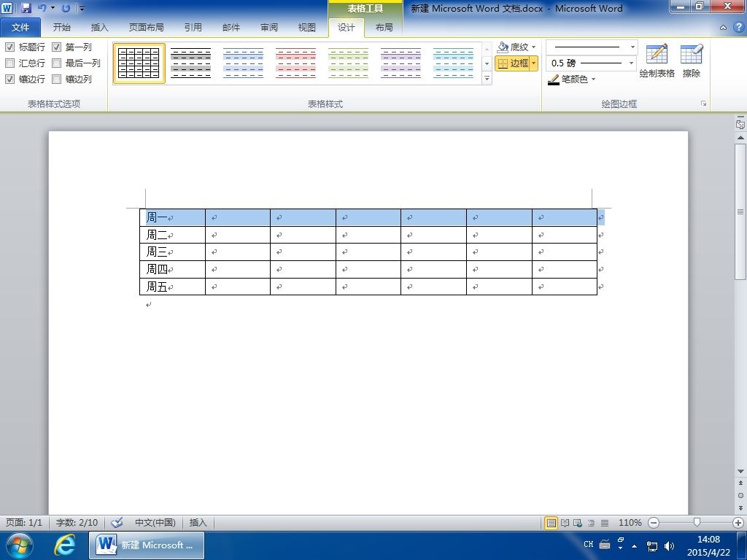Show hidden tray icons arrow

tap(634, 546)
